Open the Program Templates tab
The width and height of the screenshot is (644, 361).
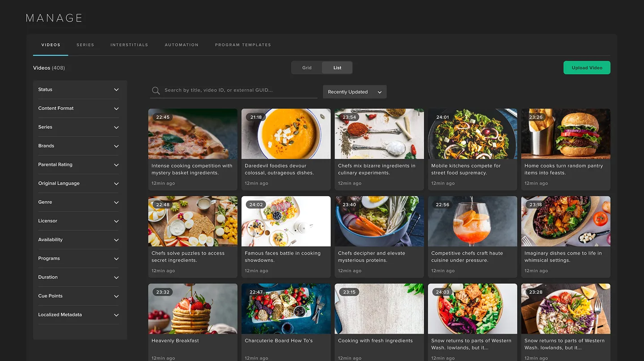coord(243,45)
